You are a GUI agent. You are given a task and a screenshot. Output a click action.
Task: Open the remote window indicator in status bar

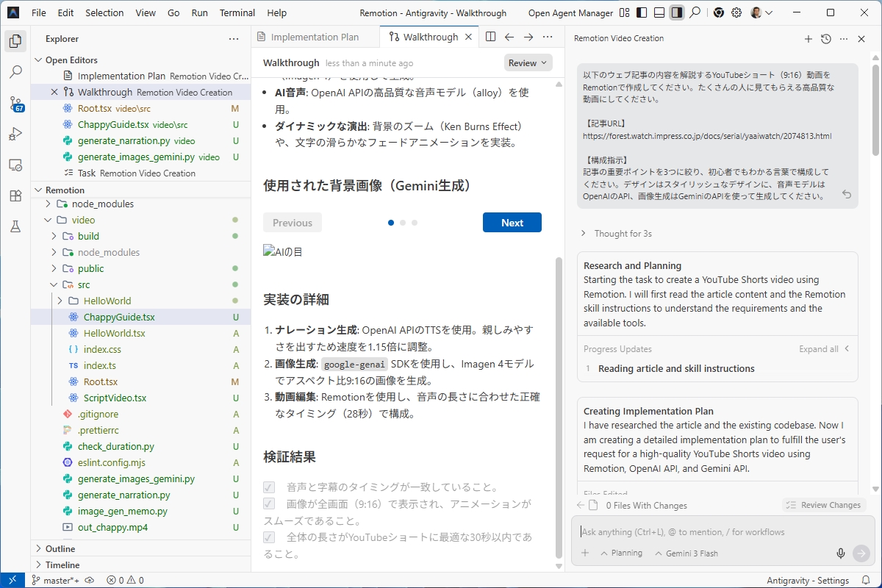click(x=12, y=581)
